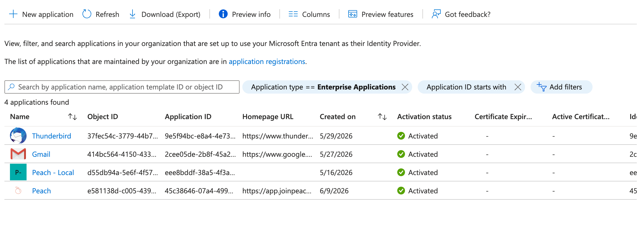Remove the Application type filter with X
This screenshot has height=231, width=644.
coord(405,87)
